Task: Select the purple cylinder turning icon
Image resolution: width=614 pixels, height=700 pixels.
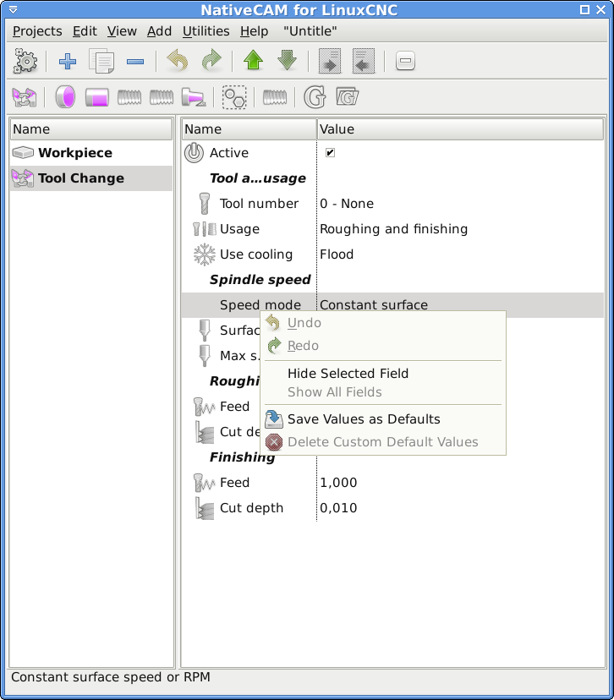Action: click(x=97, y=97)
